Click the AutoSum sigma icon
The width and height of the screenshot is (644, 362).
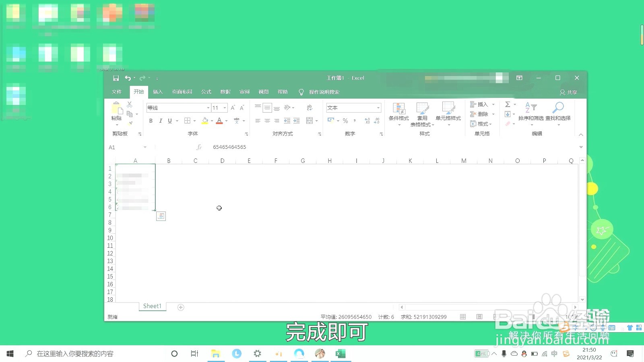click(x=508, y=105)
